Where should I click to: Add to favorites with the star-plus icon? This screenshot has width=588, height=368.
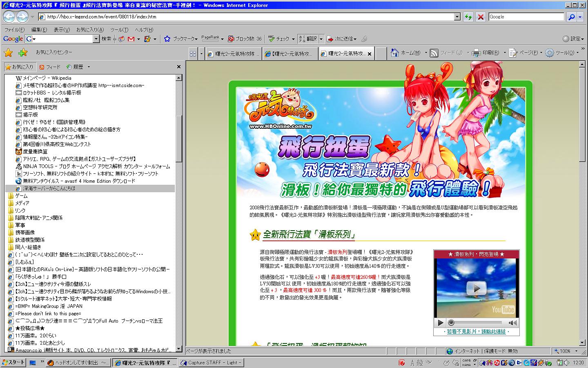[x=23, y=52]
